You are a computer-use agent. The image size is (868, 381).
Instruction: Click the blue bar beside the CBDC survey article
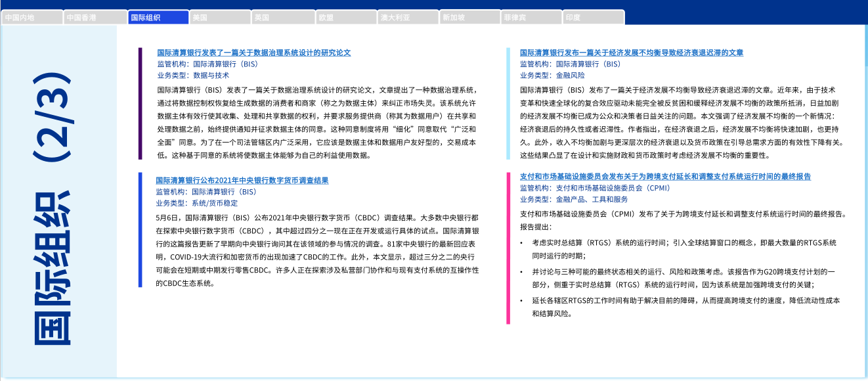pyautogui.click(x=140, y=230)
